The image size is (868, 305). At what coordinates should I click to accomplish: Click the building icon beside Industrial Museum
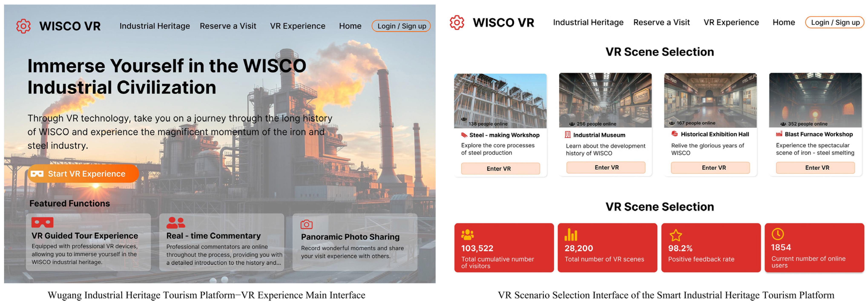(568, 135)
